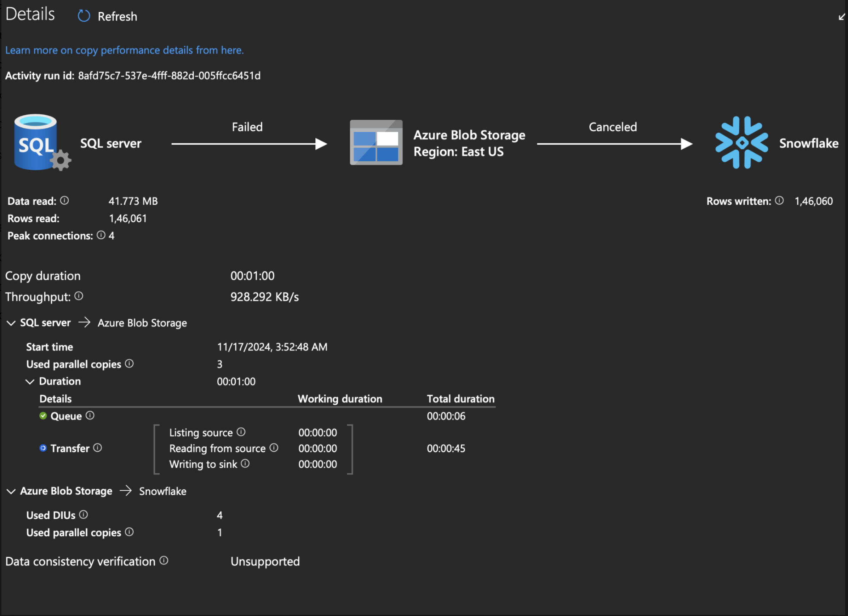Click the Queue total duration 00:00:06
The image size is (848, 616).
point(446,416)
